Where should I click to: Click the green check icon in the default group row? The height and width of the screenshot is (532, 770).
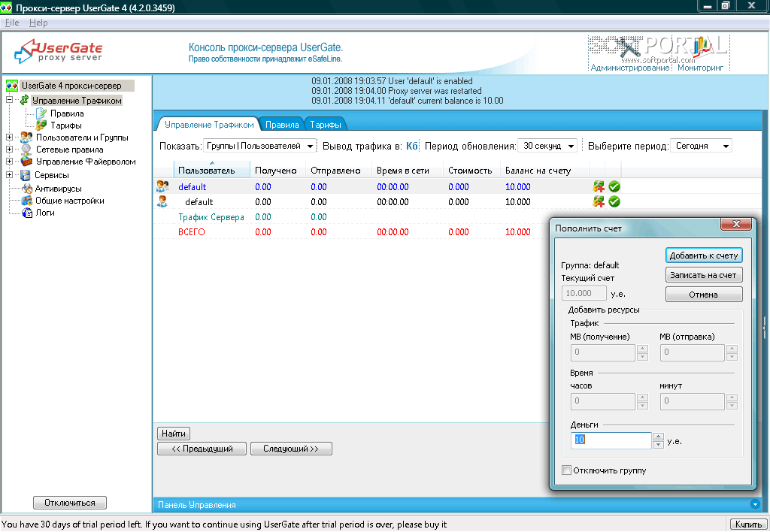click(x=614, y=186)
